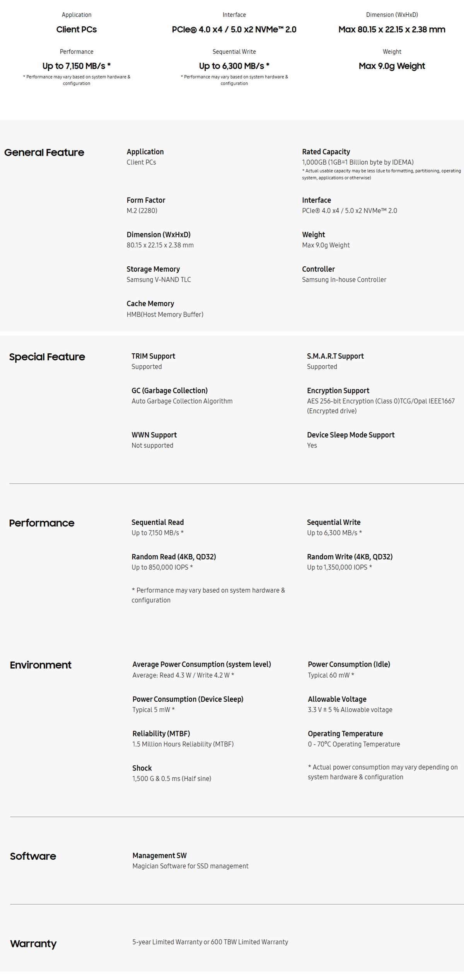464x980 pixels.
Task: Select the Reliability (MTBF) label
Action: pos(161,734)
